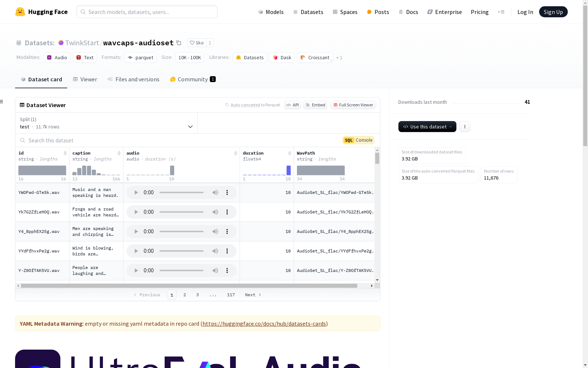Mute audio in Yk7G2ZfLeHOQ.wav row
This screenshot has width=588, height=368.
(x=215, y=212)
